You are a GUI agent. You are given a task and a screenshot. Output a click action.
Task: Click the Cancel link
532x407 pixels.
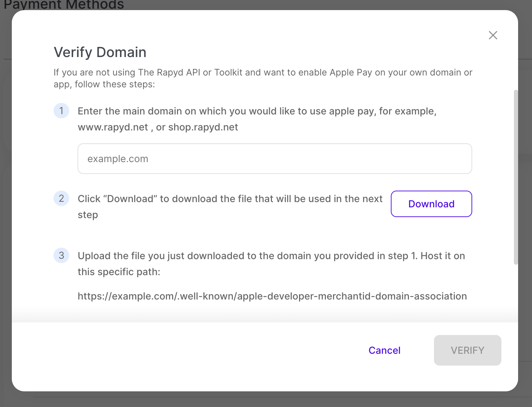point(384,350)
